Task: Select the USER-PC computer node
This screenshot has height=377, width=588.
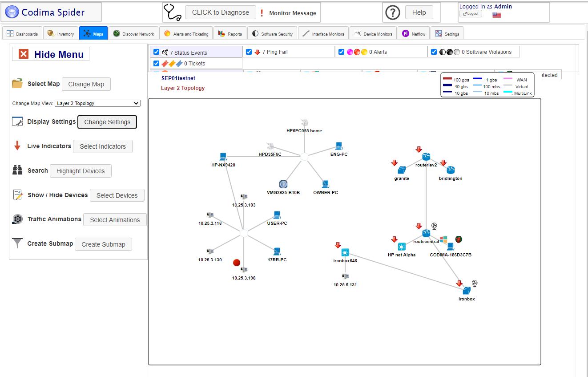Action: [x=277, y=215]
